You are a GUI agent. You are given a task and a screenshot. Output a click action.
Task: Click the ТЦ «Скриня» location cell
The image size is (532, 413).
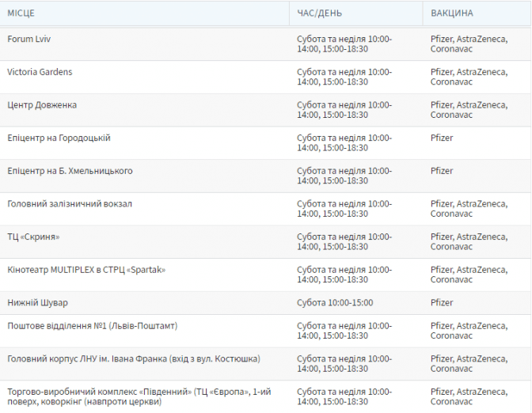pyautogui.click(x=33, y=237)
